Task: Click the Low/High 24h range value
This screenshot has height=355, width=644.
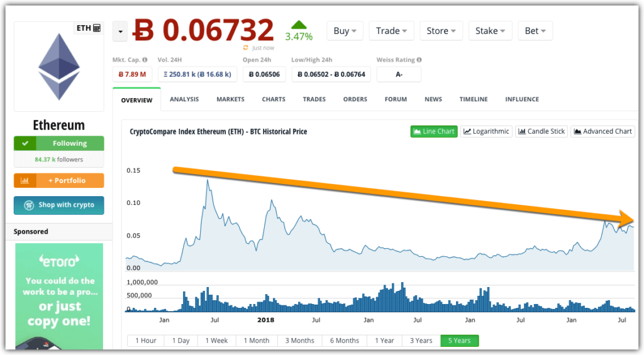Action: point(331,74)
